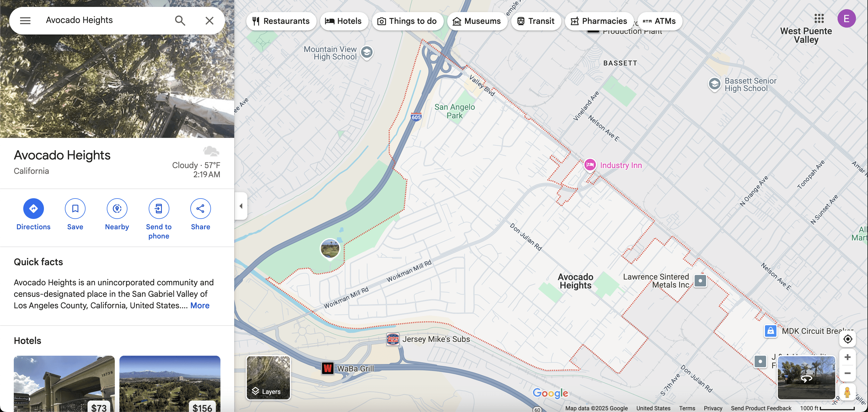Share the Avocado Heights location
Viewport: 868px width, 412px height.
tap(200, 209)
